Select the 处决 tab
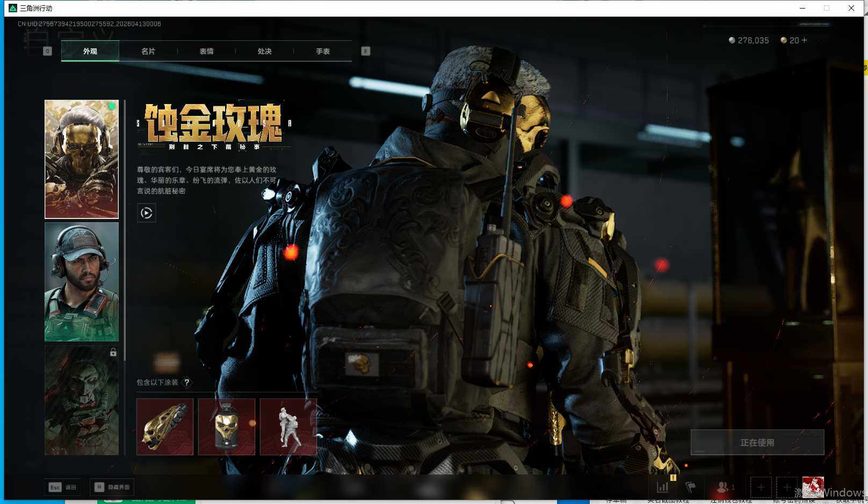Screen dimensions: 868x504 point(264,51)
